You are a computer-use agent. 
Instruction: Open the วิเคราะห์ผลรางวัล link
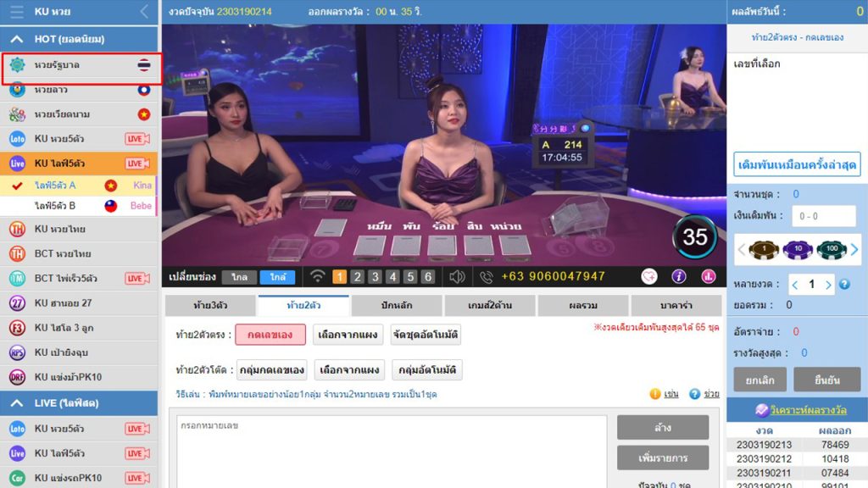[808, 410]
